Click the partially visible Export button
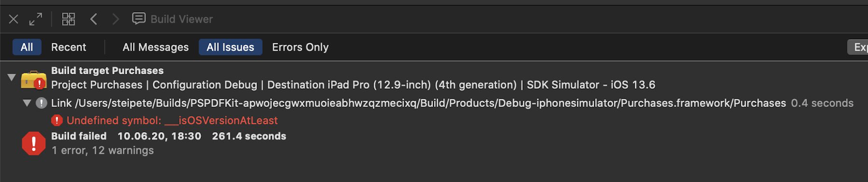Image resolution: width=868 pixels, height=182 pixels. pyautogui.click(x=858, y=47)
